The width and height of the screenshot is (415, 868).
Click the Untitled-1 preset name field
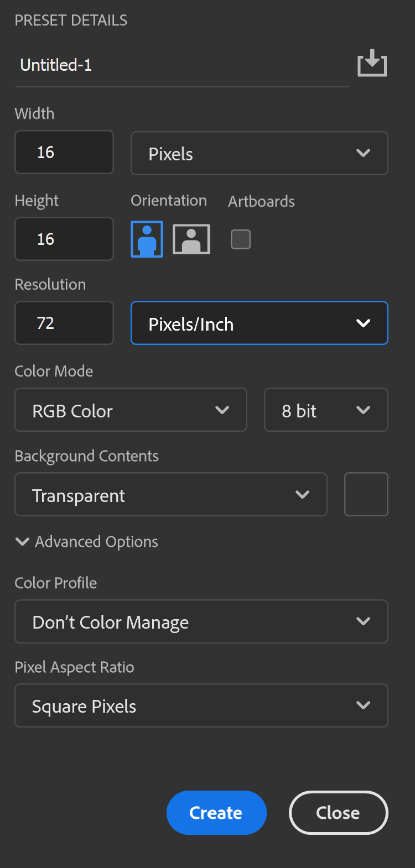pyautogui.click(x=181, y=65)
